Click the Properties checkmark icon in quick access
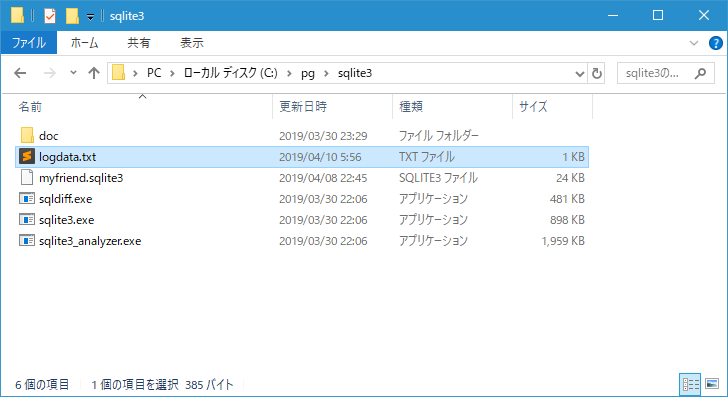728x397 pixels. [x=50, y=16]
